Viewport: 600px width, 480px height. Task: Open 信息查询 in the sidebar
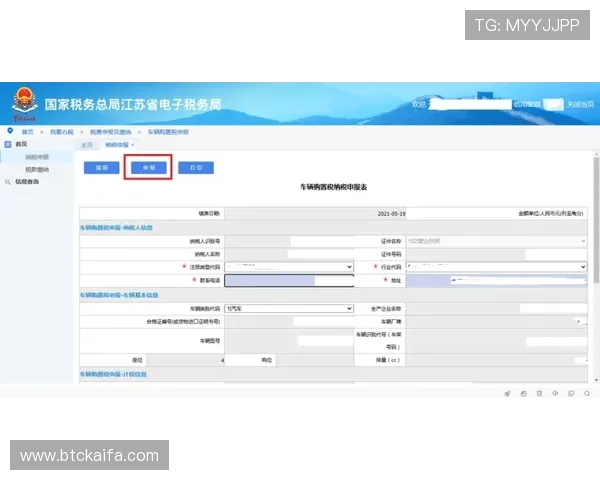tap(27, 181)
